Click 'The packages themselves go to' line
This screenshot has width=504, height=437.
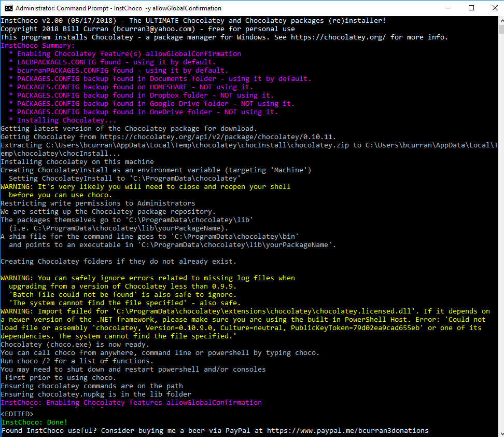tap(127, 220)
